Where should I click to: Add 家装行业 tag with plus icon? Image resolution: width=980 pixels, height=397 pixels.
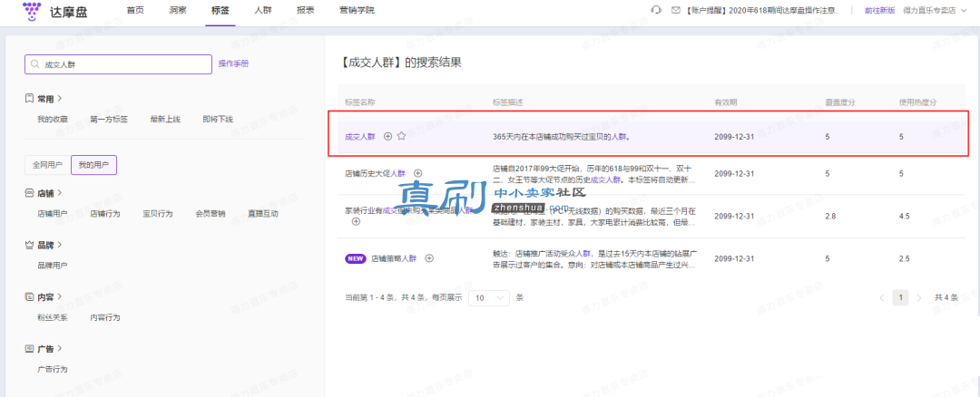356,221
